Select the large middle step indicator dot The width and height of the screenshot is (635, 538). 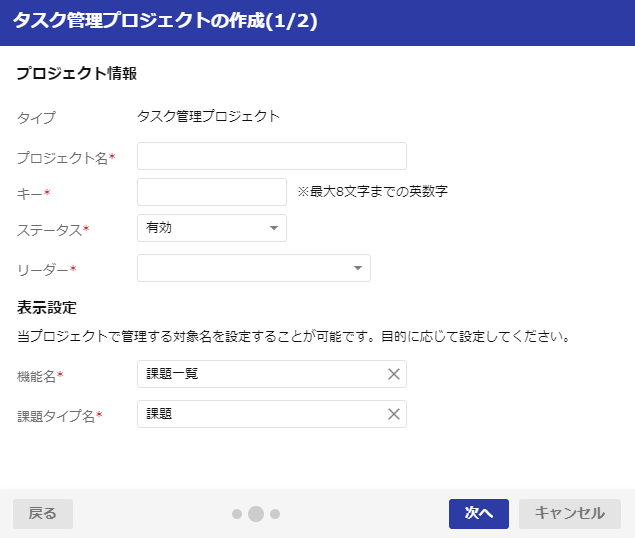pos(256,514)
